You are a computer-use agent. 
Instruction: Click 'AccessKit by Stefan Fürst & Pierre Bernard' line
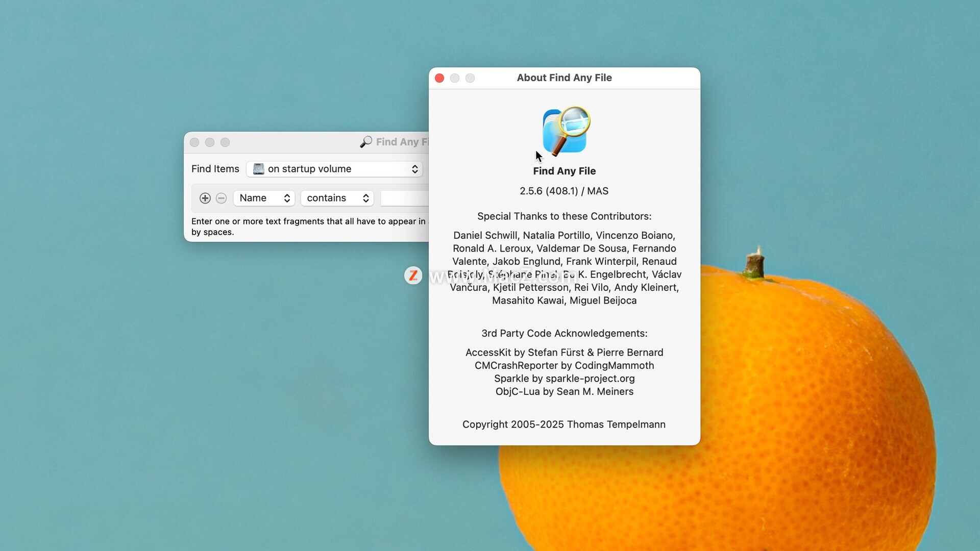click(565, 353)
